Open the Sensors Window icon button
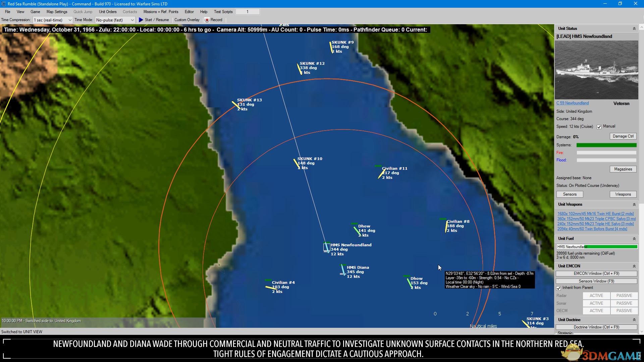 (596, 281)
